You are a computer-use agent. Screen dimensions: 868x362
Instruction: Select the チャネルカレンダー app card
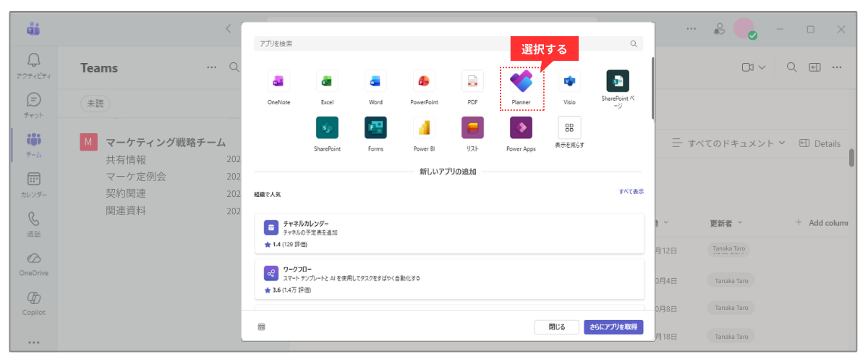[449, 233]
